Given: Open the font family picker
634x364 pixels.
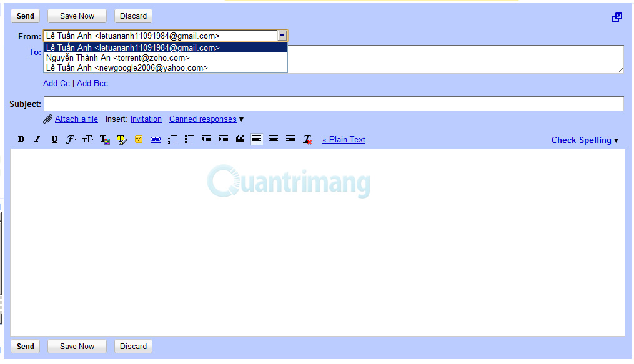Looking at the screenshot, I should tap(71, 139).
